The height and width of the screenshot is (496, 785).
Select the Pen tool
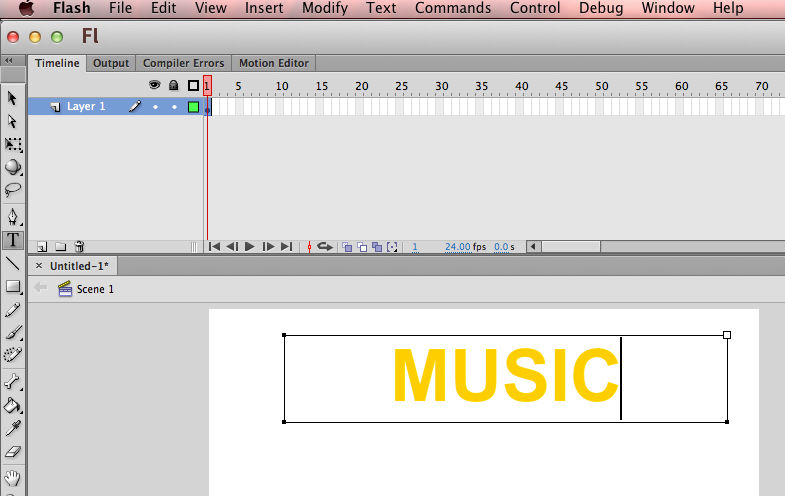click(x=13, y=217)
